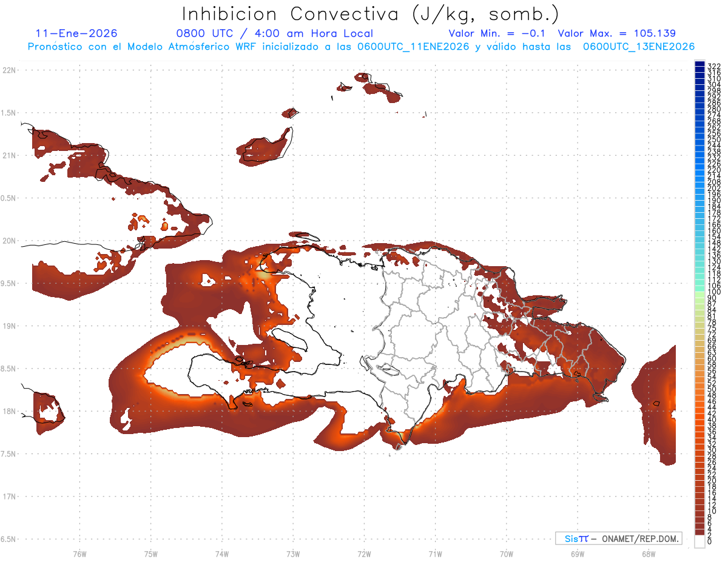Click the '10' value on the color scale
728x562 pixels.
tap(712, 511)
